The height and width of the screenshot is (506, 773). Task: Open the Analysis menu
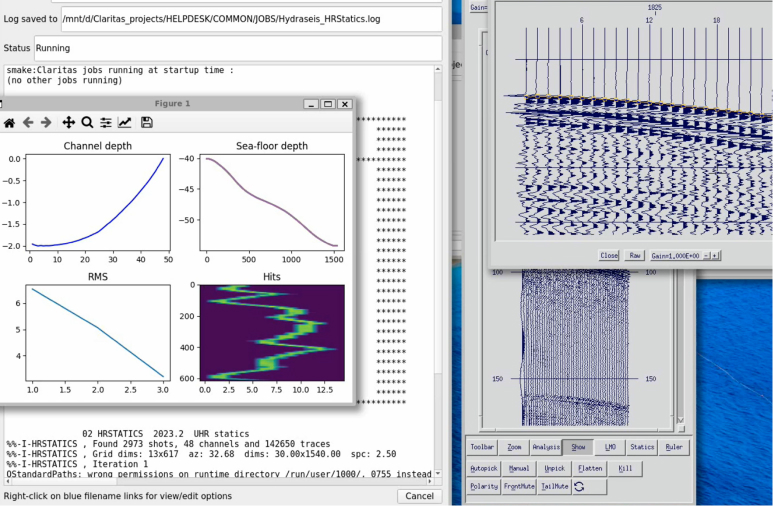[x=546, y=448]
